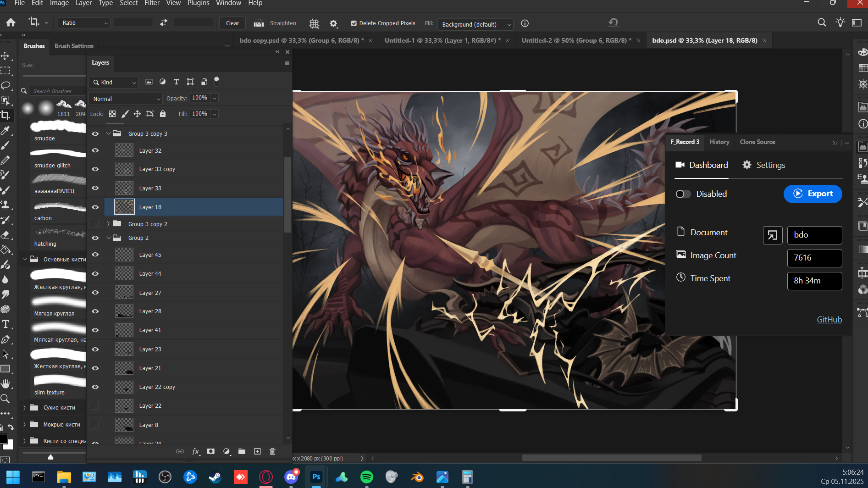
Task: Click the brush Size slider
Action: 54,75
